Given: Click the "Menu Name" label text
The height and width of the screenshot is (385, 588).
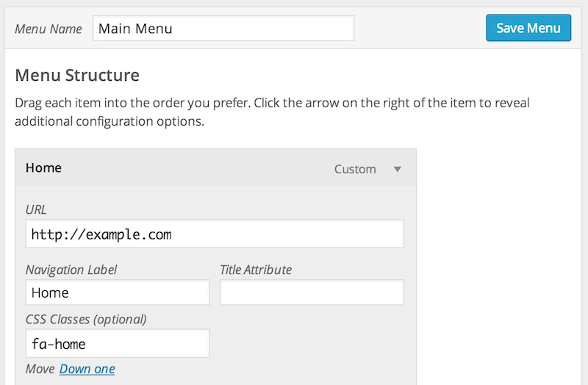Looking at the screenshot, I should pos(49,29).
